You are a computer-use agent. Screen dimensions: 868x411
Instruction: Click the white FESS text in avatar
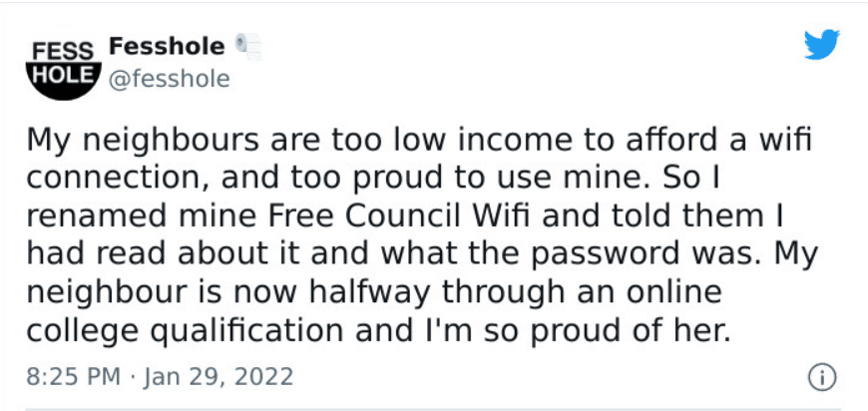click(64, 52)
